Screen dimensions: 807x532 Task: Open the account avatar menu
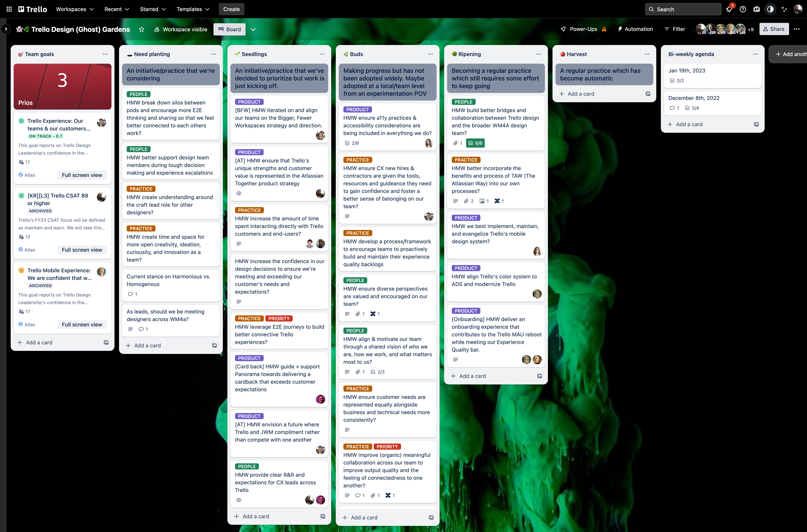coord(798,9)
